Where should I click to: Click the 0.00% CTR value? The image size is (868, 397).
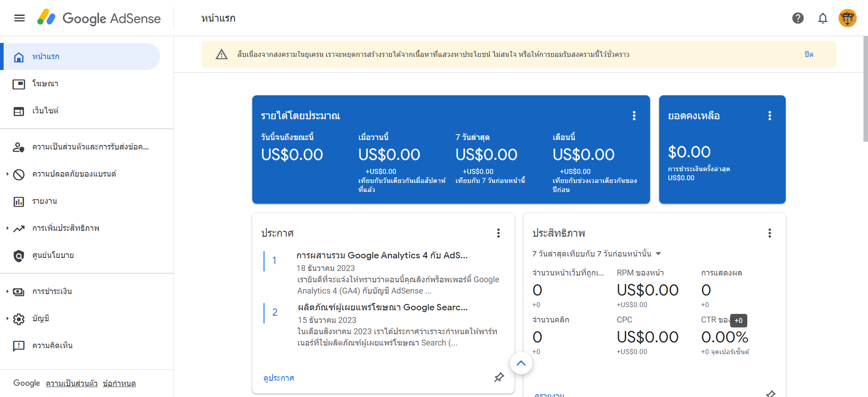[x=725, y=337]
